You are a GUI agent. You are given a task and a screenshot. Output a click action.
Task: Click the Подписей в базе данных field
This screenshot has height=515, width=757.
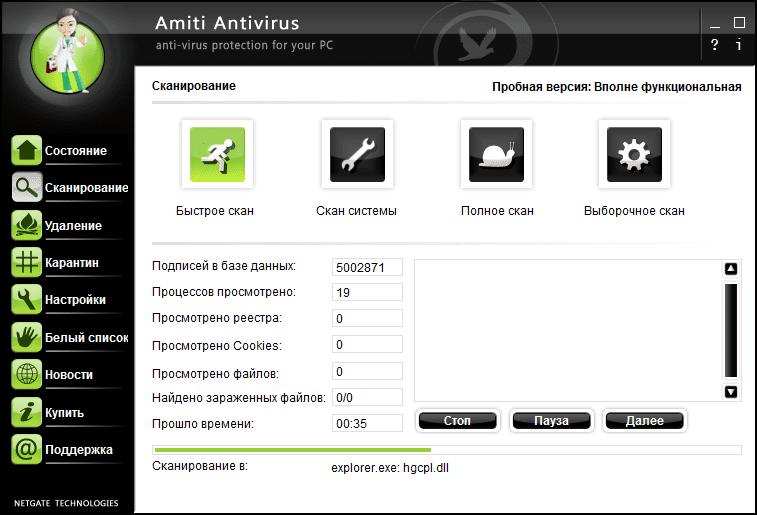[x=367, y=267]
